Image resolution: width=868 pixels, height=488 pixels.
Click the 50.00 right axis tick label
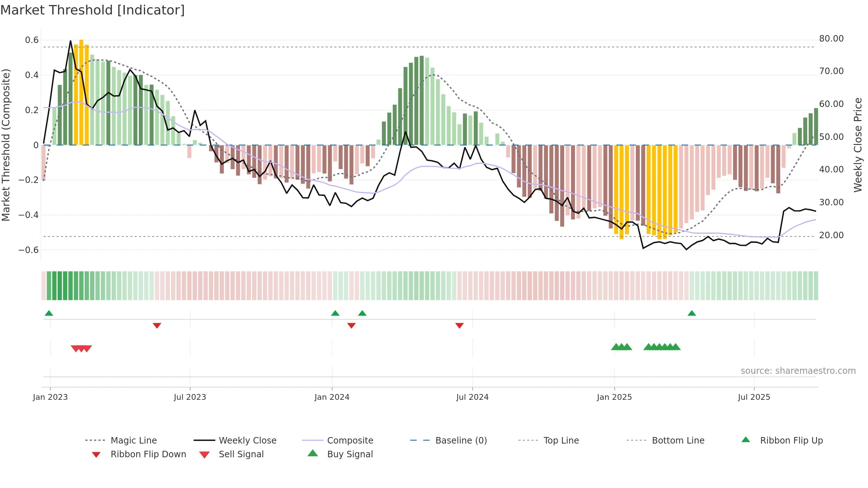coord(831,137)
